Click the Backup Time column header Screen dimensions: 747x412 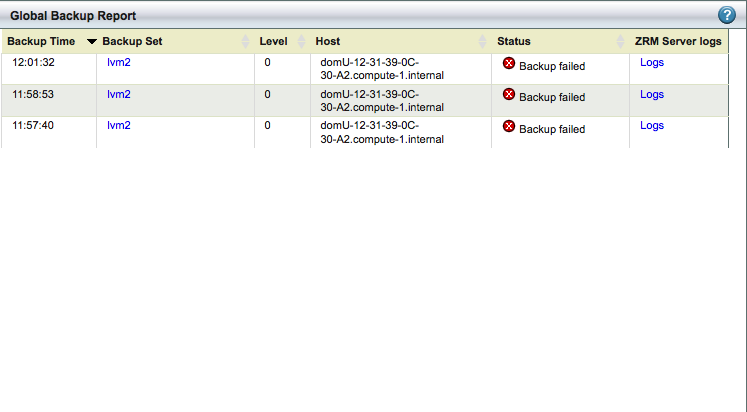41,41
